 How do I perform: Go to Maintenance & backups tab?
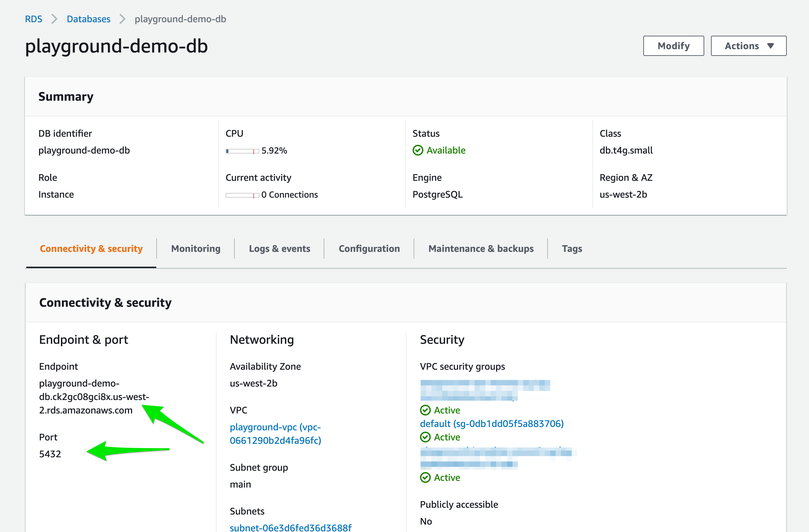coord(481,249)
